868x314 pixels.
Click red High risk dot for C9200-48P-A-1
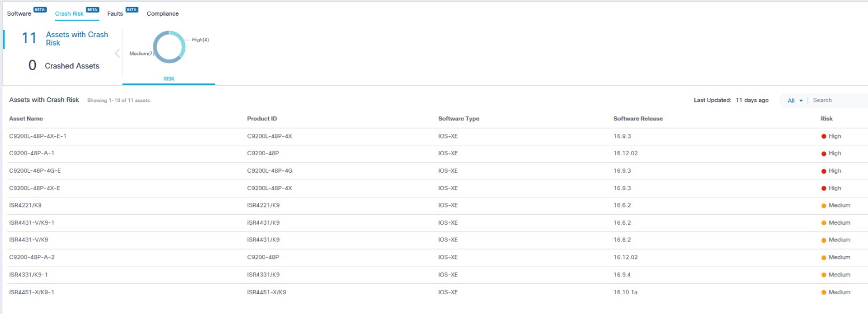point(823,154)
